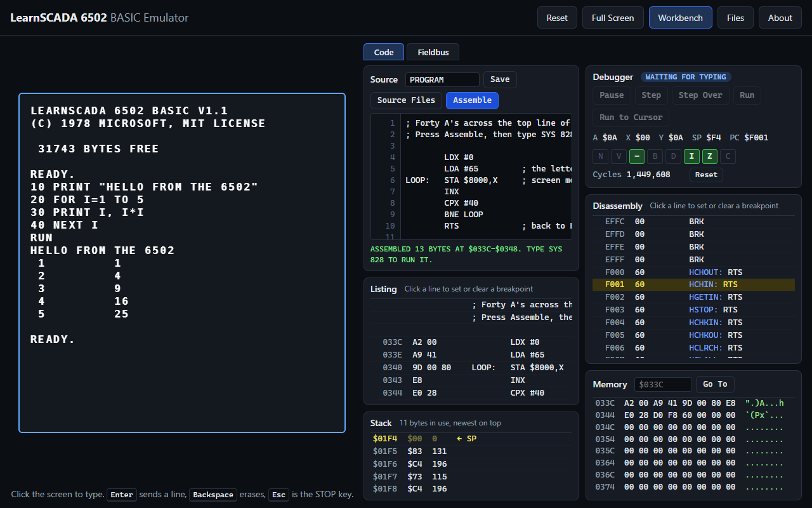
Task: Save the source program
Action: pyautogui.click(x=500, y=79)
